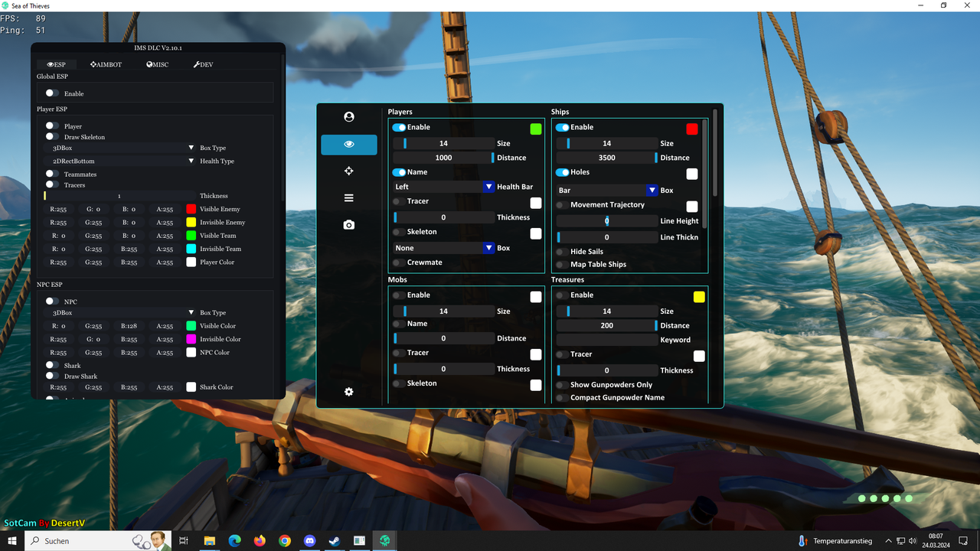
Task: Open the profile icon in the overlay sidebar
Action: click(349, 117)
